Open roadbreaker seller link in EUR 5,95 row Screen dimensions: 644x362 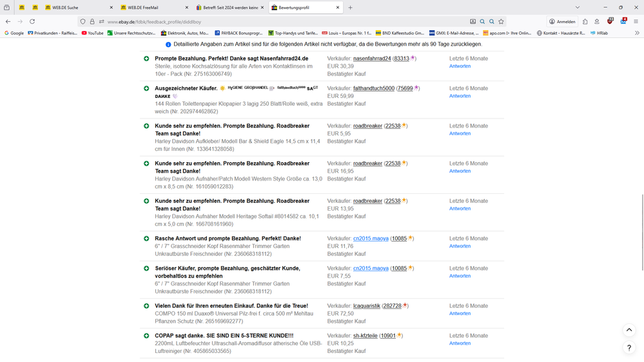point(367,126)
